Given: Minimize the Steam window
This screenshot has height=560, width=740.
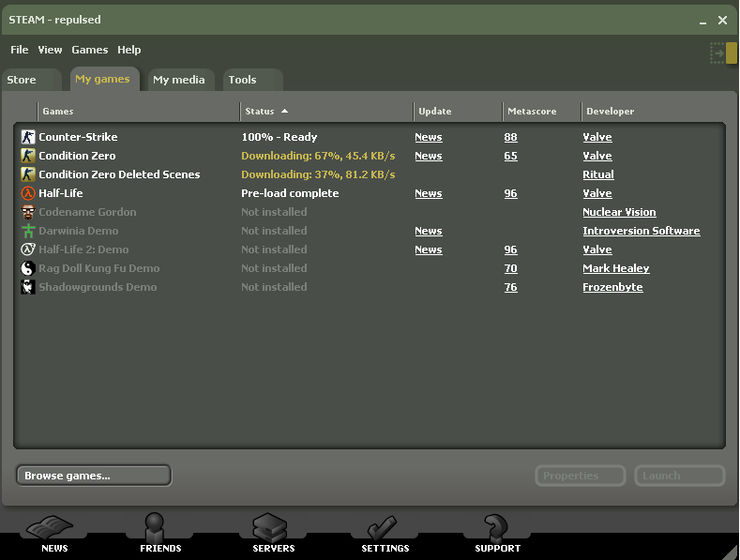Looking at the screenshot, I should [702, 21].
